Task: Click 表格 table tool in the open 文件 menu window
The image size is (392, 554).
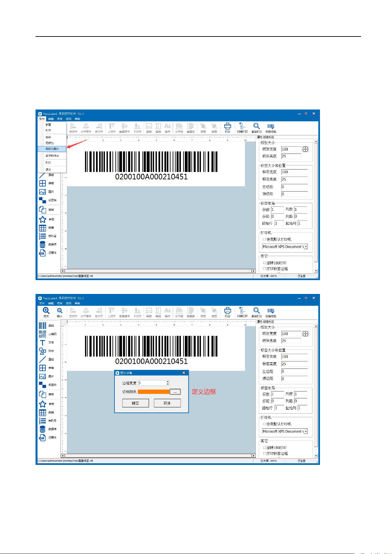Action: [42, 183]
